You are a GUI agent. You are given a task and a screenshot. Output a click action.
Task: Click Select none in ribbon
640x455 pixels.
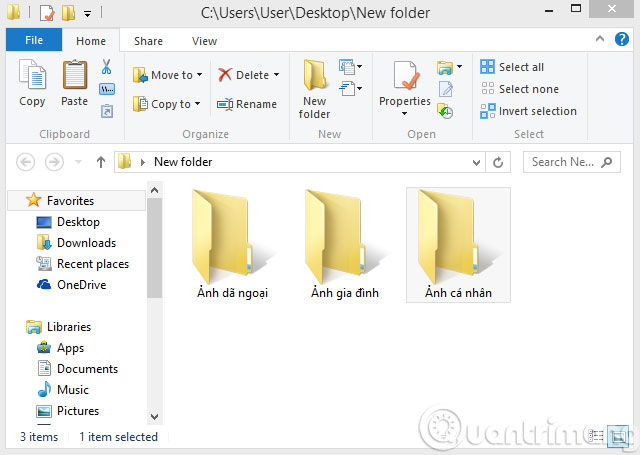click(519, 89)
